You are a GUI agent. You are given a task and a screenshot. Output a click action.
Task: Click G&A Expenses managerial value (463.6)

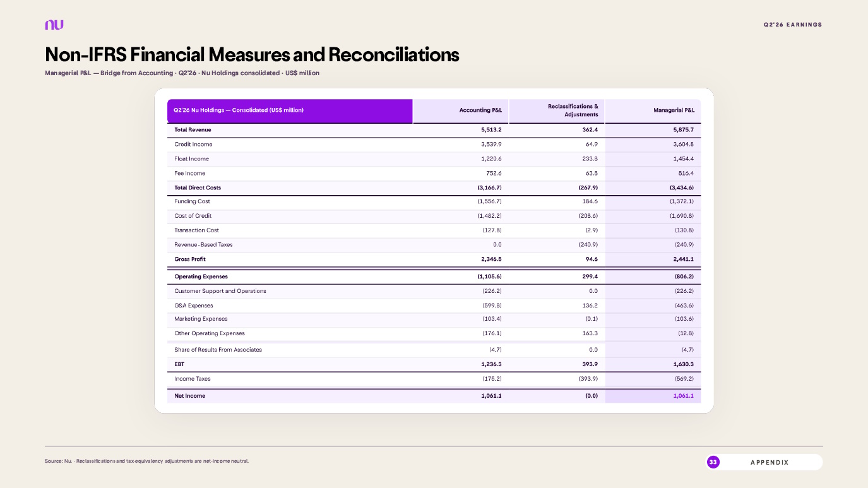tap(684, 306)
